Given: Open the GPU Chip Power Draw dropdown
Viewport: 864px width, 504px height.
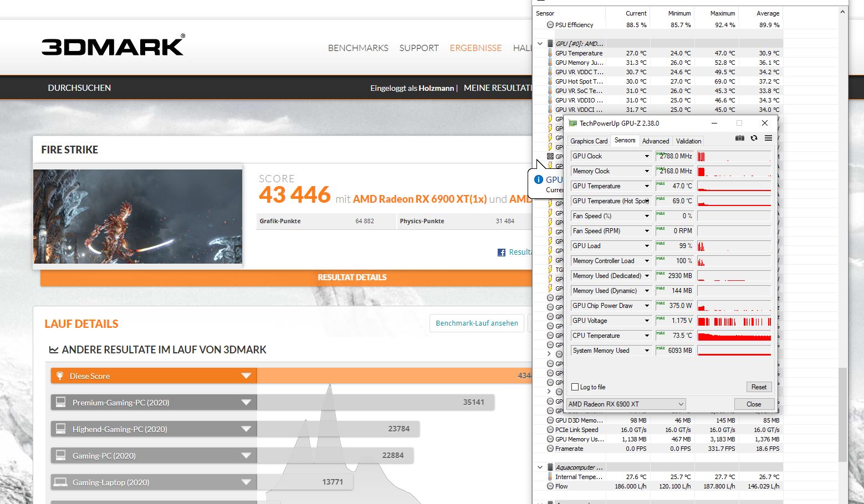Looking at the screenshot, I should 646,306.
